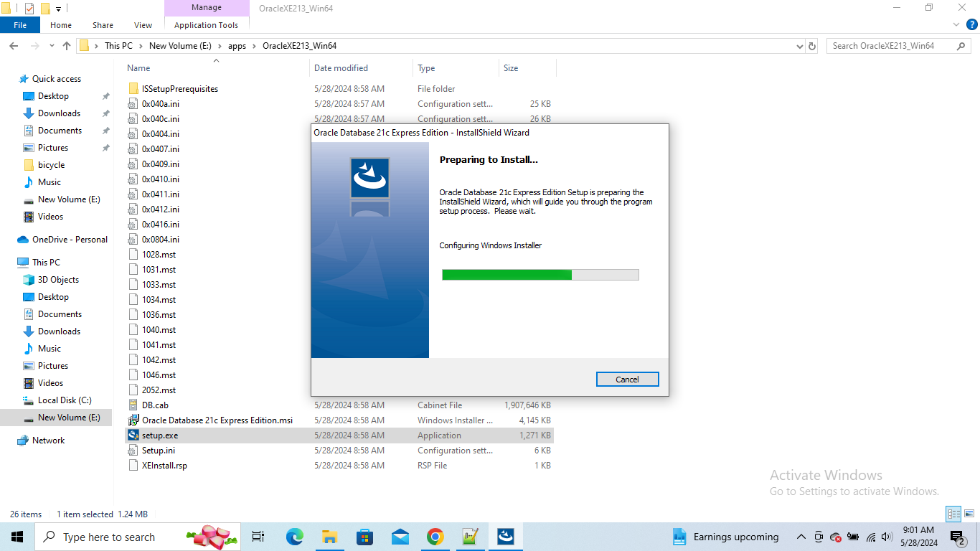Screen dimensions: 980x551
Task: Open the Quick Access Toolbar dropdown
Action: coord(58,9)
